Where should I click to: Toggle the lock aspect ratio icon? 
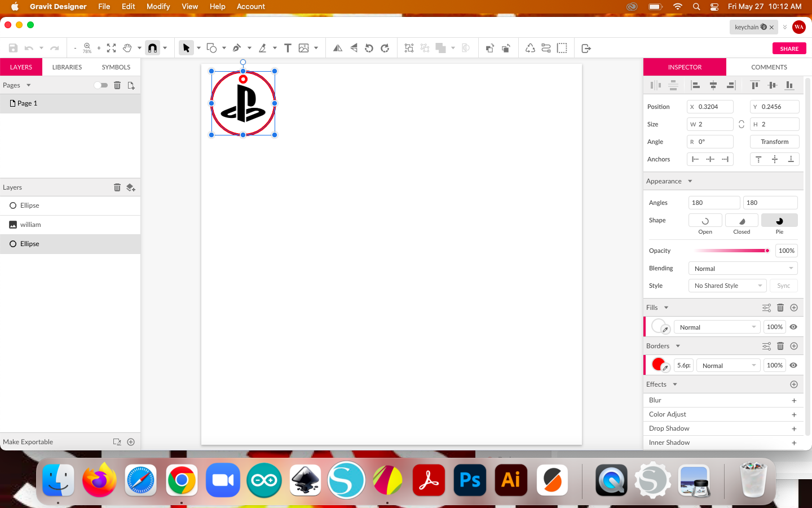point(742,124)
